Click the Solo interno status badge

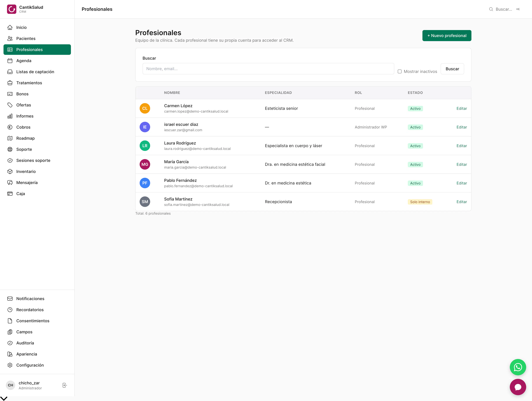pyautogui.click(x=420, y=202)
